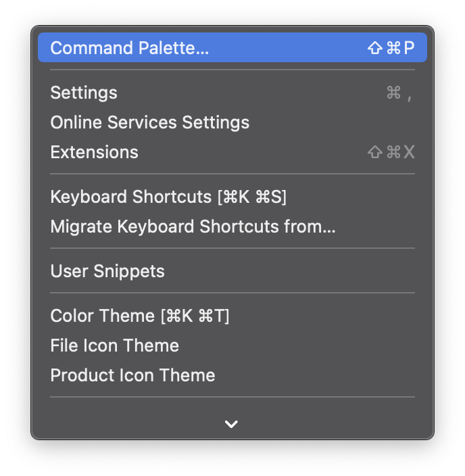Open the Color Theme picker entry
This screenshot has height=476, width=465.
232,316
